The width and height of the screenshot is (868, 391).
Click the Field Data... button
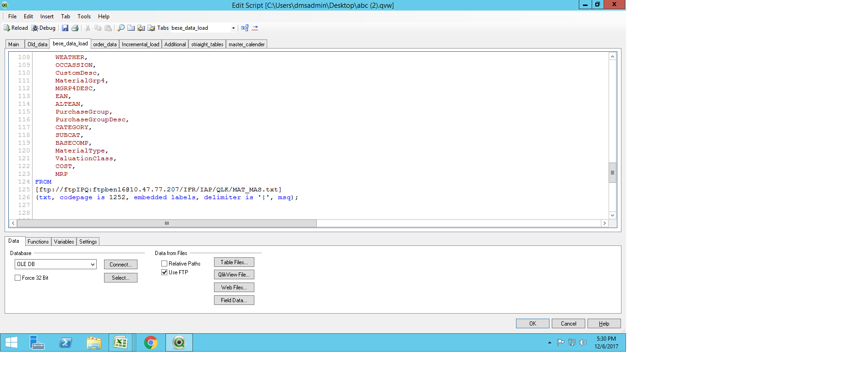(x=234, y=300)
